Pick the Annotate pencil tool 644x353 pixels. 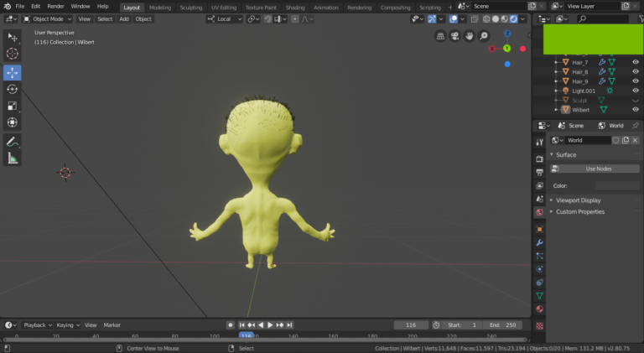tap(12, 141)
